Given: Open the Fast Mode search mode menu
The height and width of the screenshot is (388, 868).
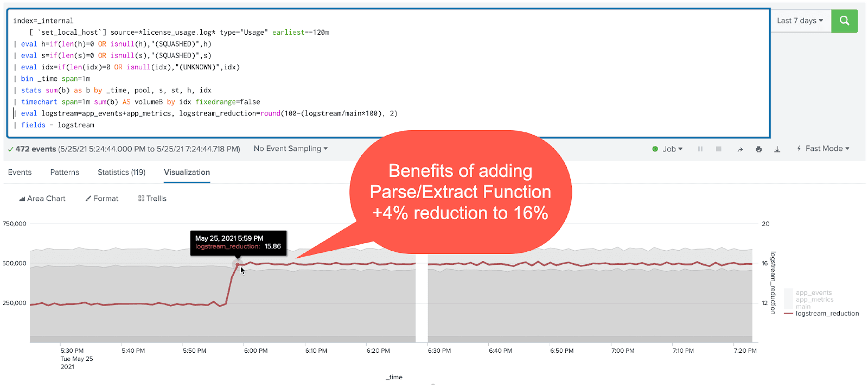Looking at the screenshot, I should pyautogui.click(x=823, y=149).
